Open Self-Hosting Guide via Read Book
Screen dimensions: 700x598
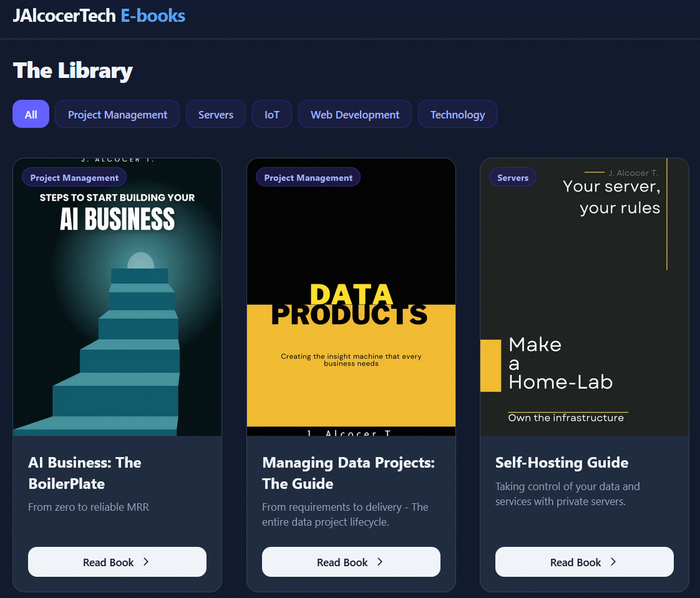(584, 561)
